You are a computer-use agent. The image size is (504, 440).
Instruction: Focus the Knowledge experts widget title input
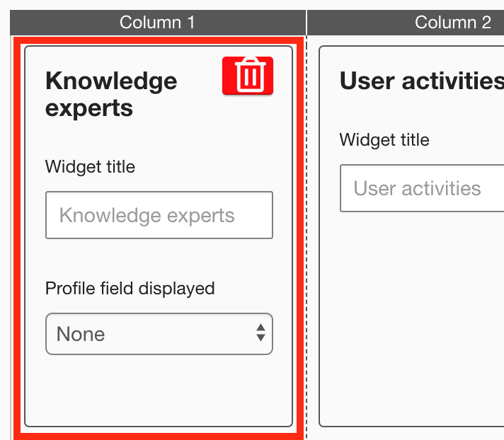tap(159, 215)
